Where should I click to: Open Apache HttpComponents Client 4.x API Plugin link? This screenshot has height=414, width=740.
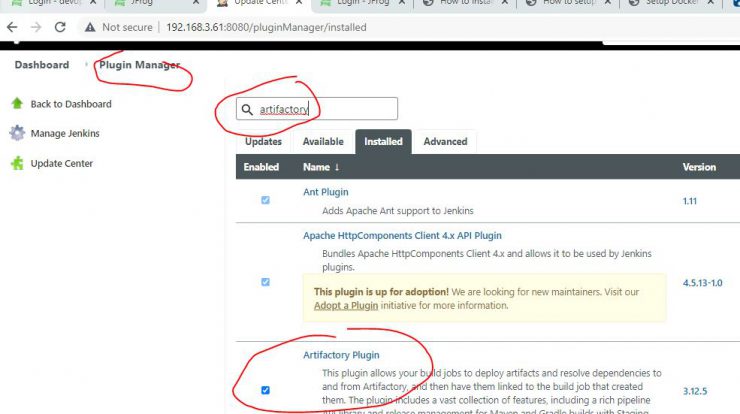[402, 236]
